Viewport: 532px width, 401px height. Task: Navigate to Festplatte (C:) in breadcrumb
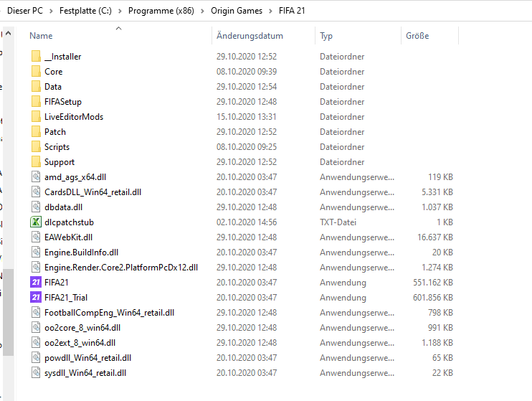tap(85, 11)
